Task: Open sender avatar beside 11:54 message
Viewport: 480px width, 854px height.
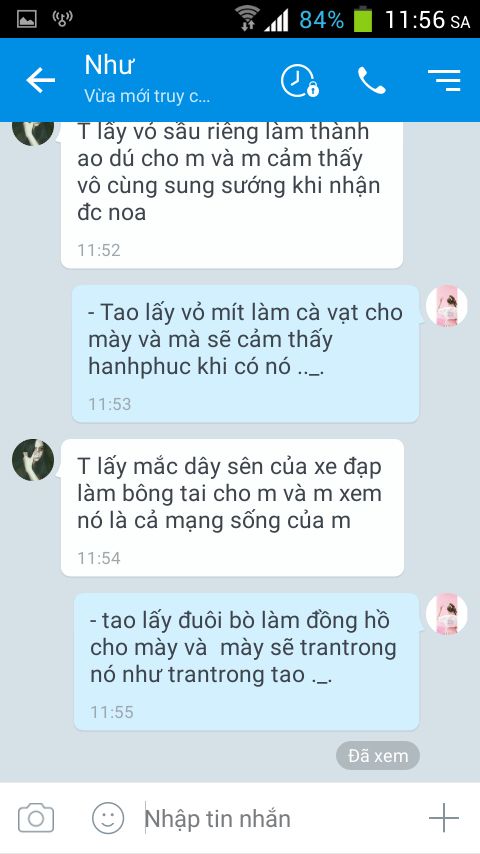Action: [x=33, y=460]
